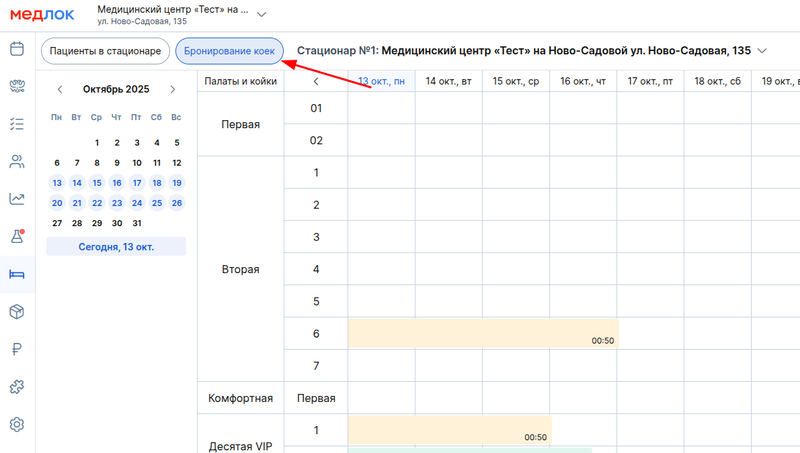Open the warehouse box icon in sidebar
Image resolution: width=800 pixels, height=453 pixels.
coord(16,312)
